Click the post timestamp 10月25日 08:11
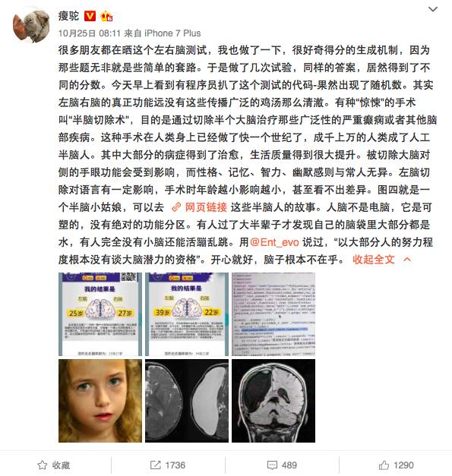Viewport: 452px width, 476px height. [x=90, y=33]
